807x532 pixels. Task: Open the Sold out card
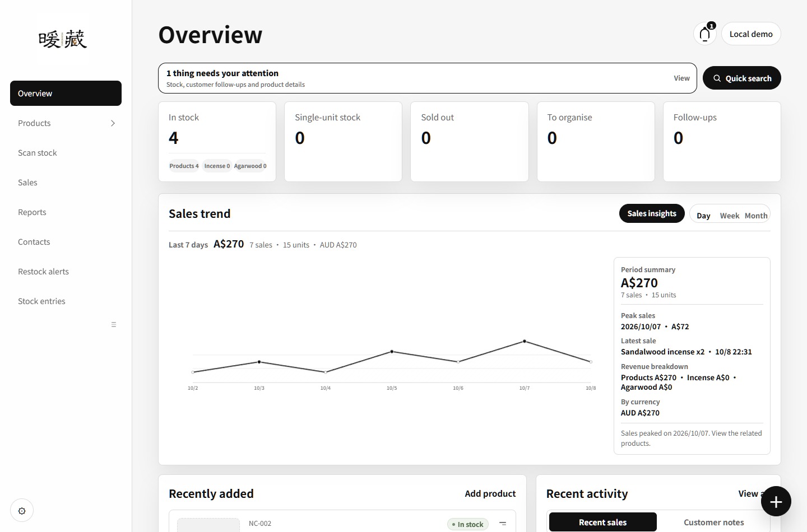[x=469, y=141]
